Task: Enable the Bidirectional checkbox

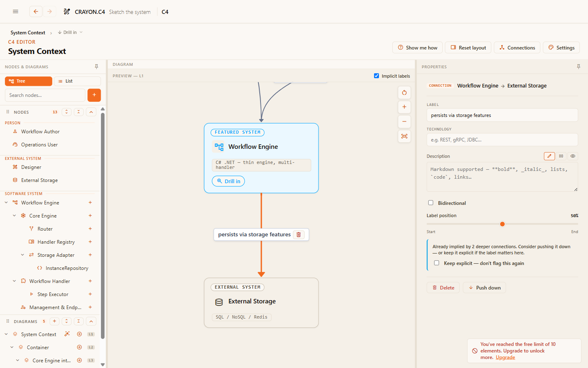Action: click(430, 203)
